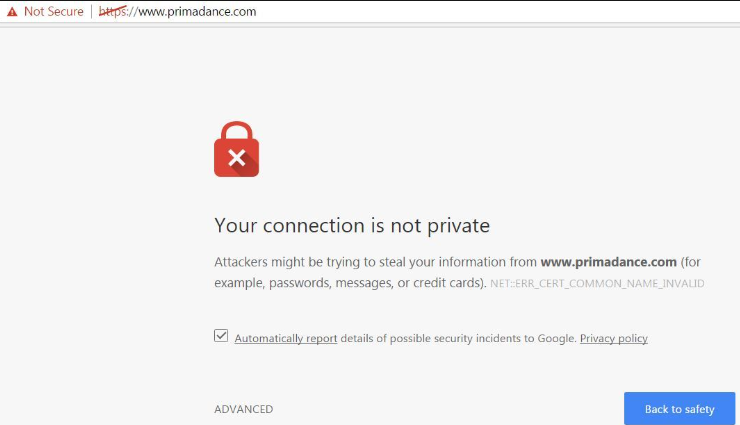Click www.primadance.com in the address bar

[x=196, y=12]
